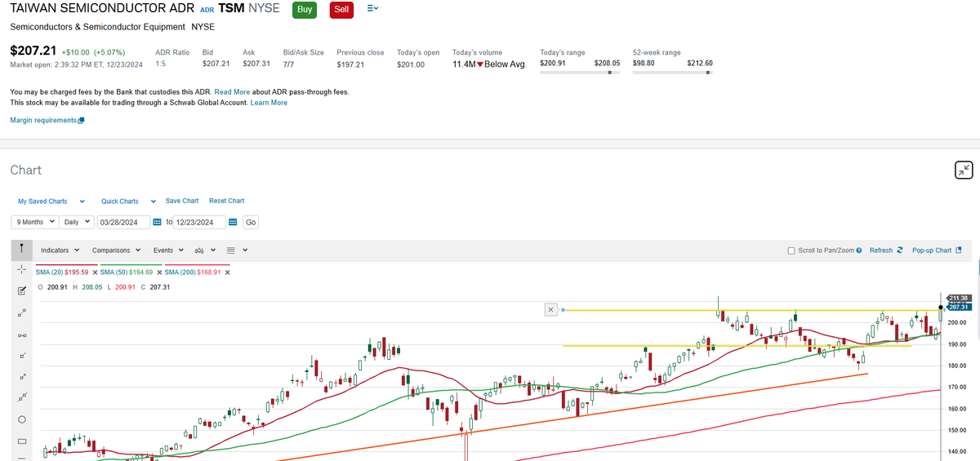Open end date calendar picker

233,222
